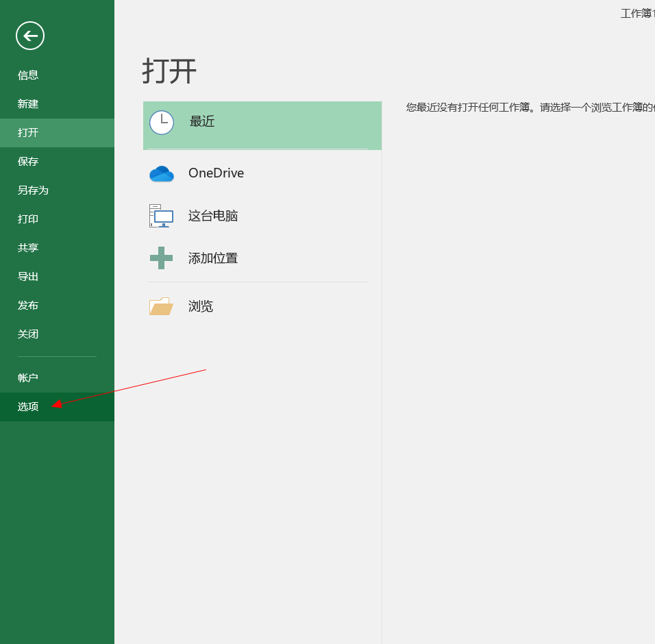This screenshot has width=655, height=644.
Task: Choose 保存 (Save) from the sidebar
Action: pyautogui.click(x=28, y=162)
